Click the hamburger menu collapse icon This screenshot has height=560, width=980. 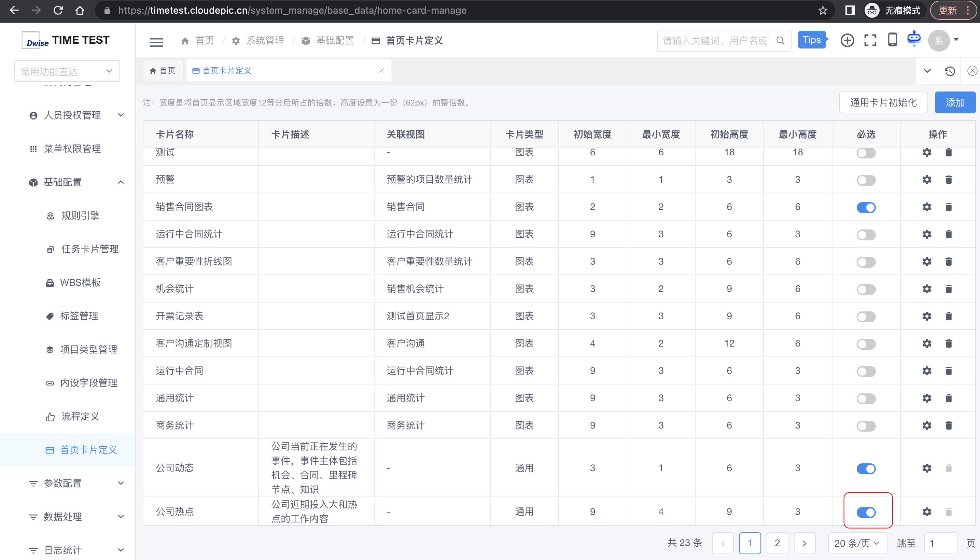pyautogui.click(x=156, y=42)
